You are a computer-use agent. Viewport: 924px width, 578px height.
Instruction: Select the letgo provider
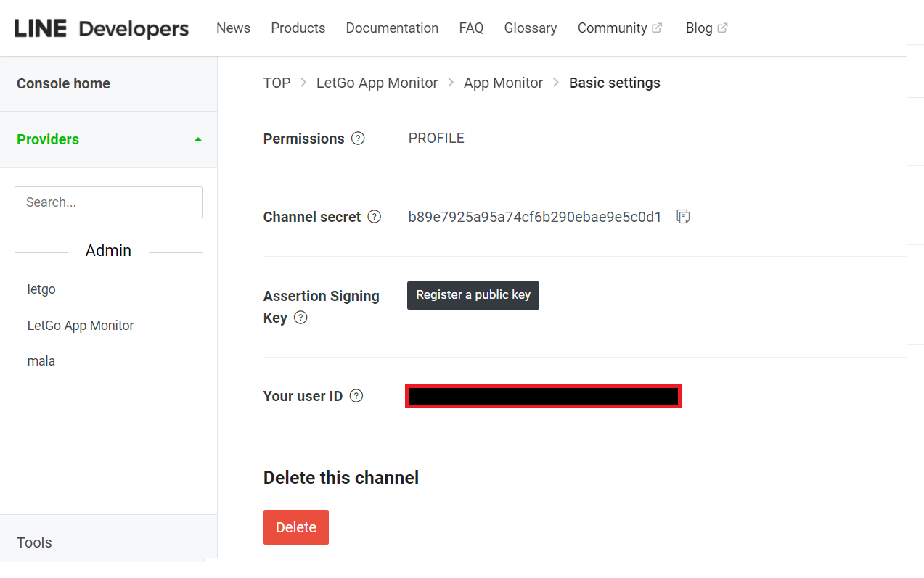coord(41,289)
